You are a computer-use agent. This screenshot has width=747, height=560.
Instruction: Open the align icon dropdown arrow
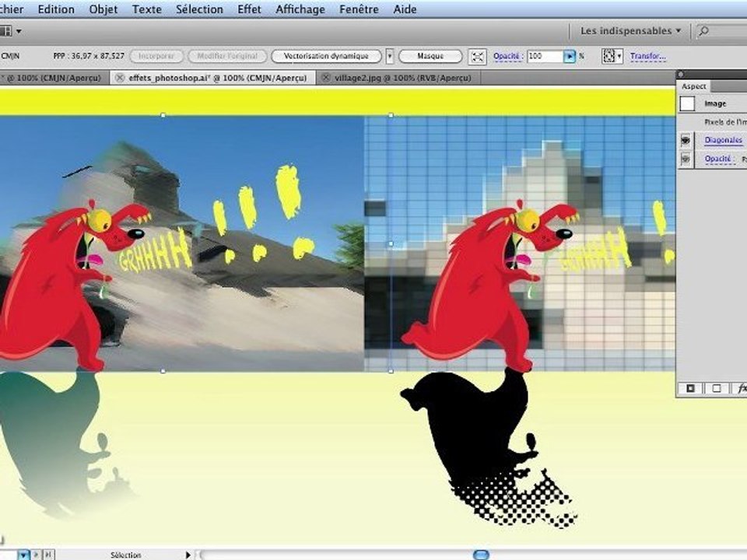click(619, 57)
